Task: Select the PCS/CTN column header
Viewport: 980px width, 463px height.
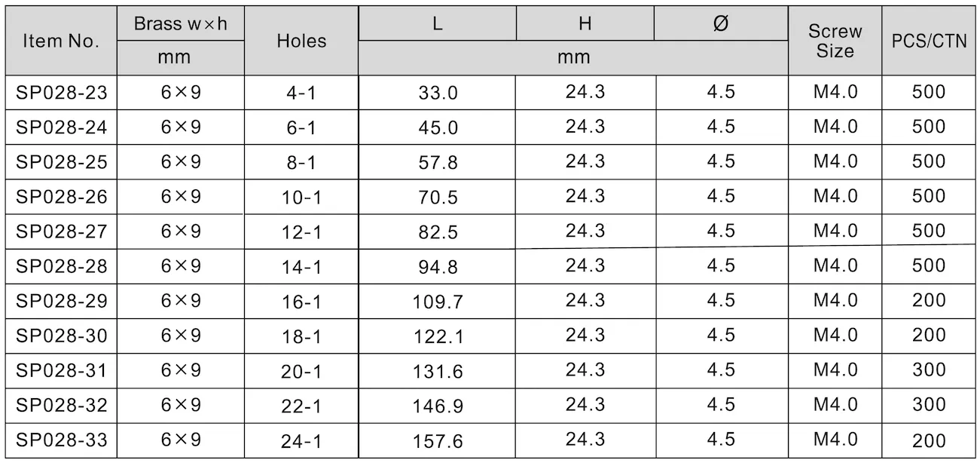Action: pos(929,41)
